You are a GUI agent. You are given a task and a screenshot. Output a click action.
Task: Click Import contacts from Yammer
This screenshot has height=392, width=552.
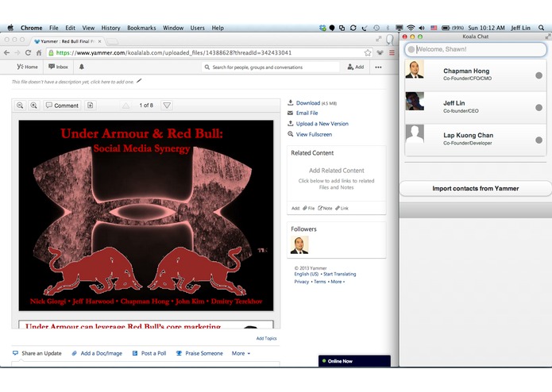pos(476,188)
